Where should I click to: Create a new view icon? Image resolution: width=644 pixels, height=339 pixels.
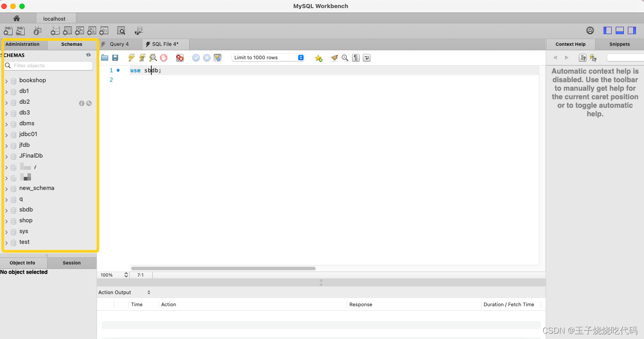coord(79,31)
